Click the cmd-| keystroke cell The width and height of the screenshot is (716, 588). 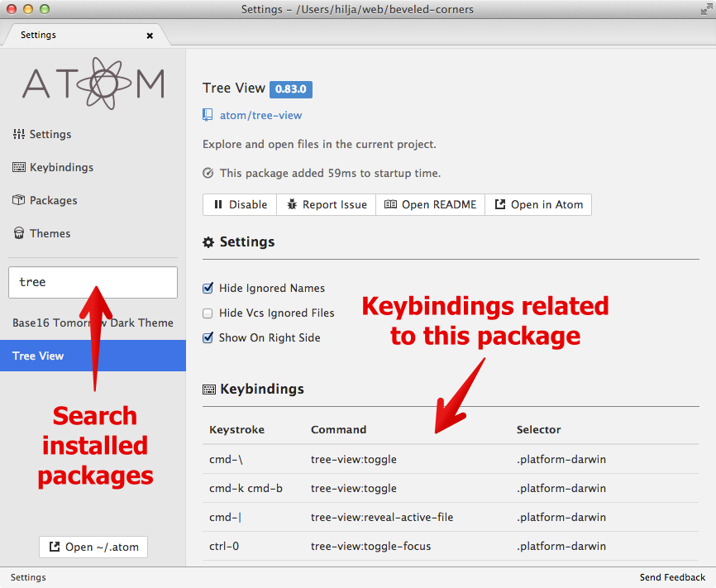click(x=225, y=517)
